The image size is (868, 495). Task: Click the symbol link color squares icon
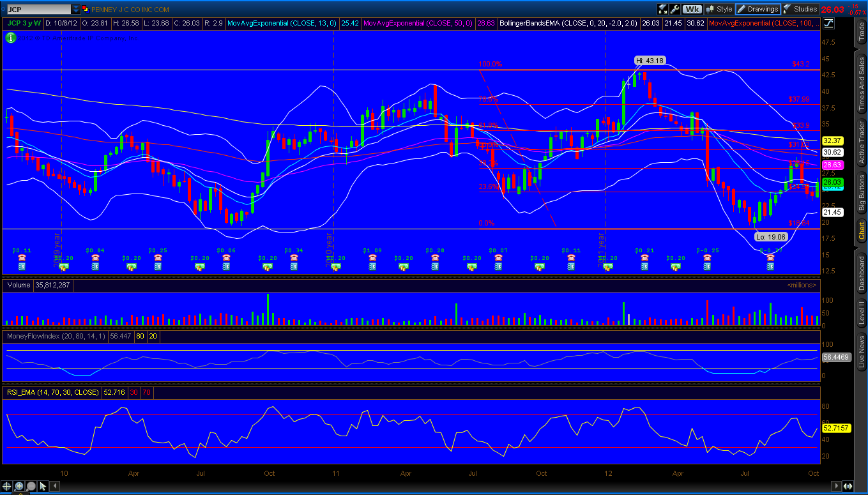point(86,10)
